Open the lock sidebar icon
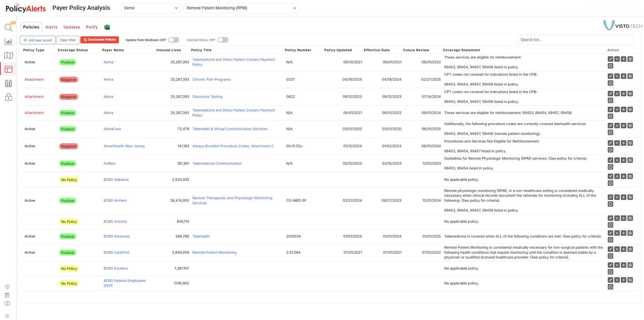The width and height of the screenshot is (644, 320). pos(9,97)
